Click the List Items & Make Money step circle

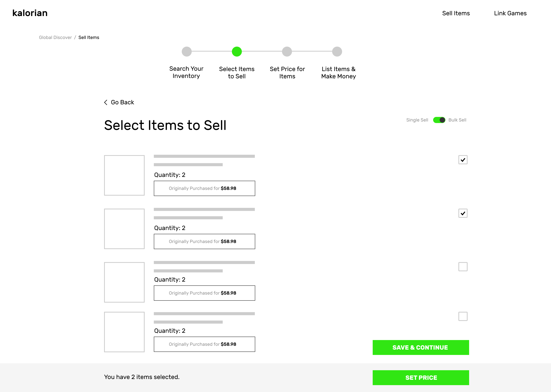point(337,51)
